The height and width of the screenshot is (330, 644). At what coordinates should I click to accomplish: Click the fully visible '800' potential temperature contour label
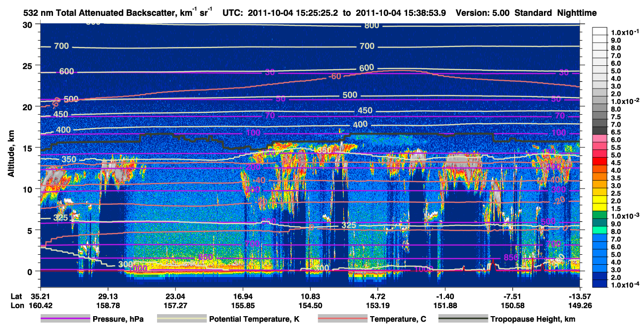372,26
